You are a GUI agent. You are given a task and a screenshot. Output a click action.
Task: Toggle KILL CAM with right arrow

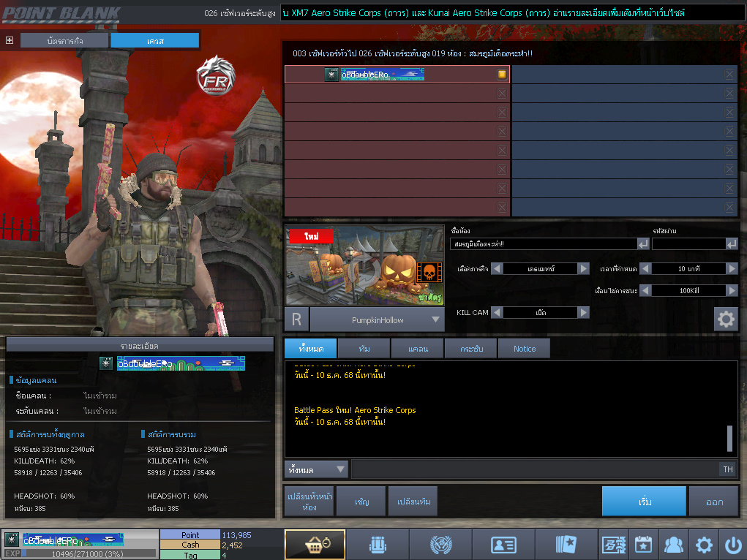click(583, 312)
